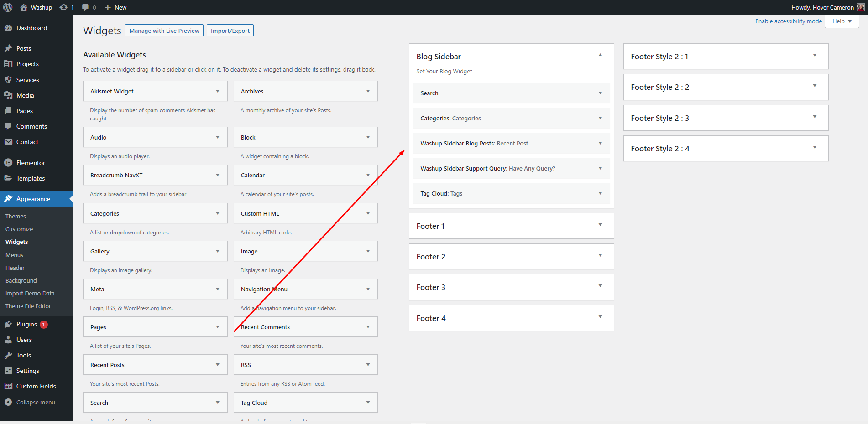Screen dimensions: 868x424
Task: Click the Plugins update count badge
Action: point(44,325)
